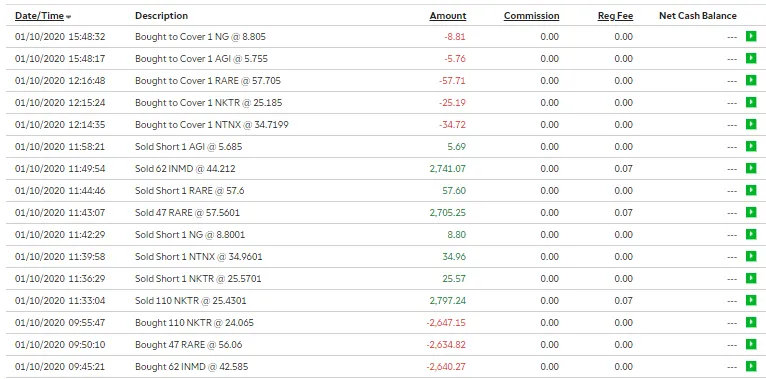Click green arrow for Sold Short AGI row

click(x=751, y=147)
